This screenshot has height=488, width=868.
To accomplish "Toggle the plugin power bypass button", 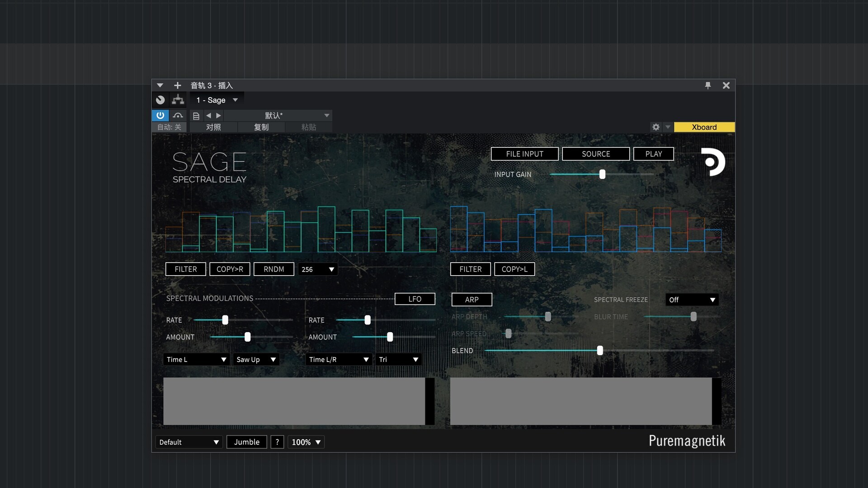I will click(x=160, y=115).
